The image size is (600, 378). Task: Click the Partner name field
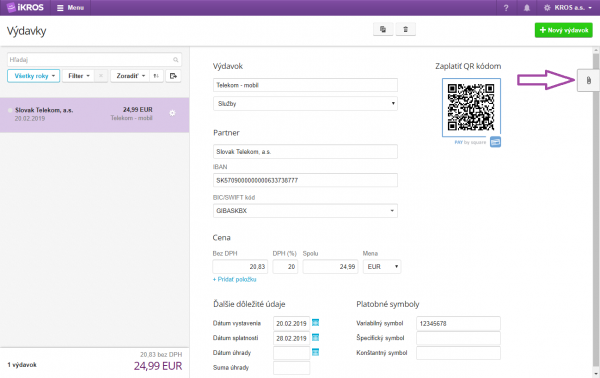(305, 152)
